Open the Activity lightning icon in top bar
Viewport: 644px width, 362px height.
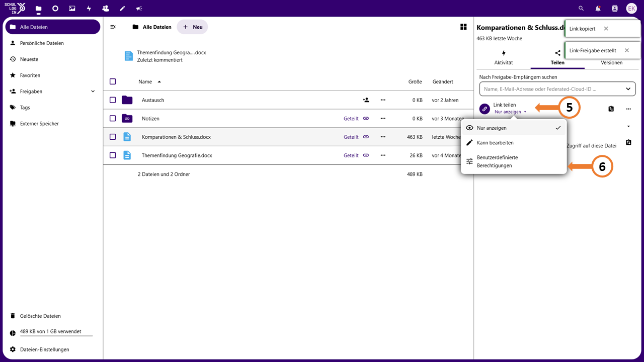pos(89,9)
